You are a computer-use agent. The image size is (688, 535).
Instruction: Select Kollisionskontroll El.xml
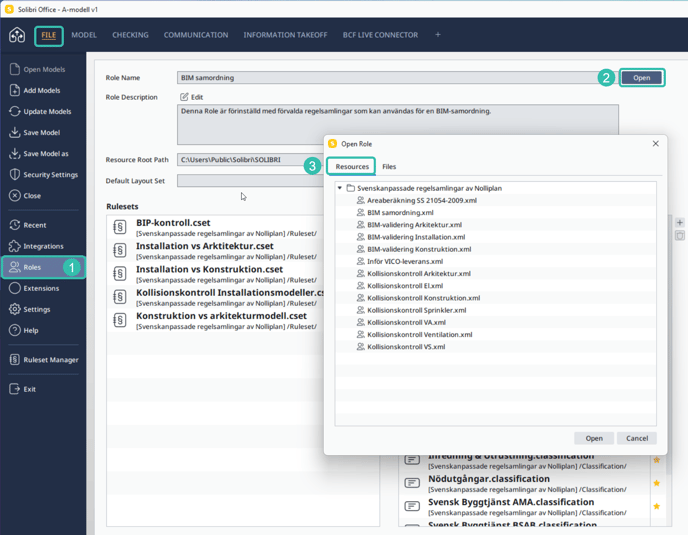(x=405, y=286)
